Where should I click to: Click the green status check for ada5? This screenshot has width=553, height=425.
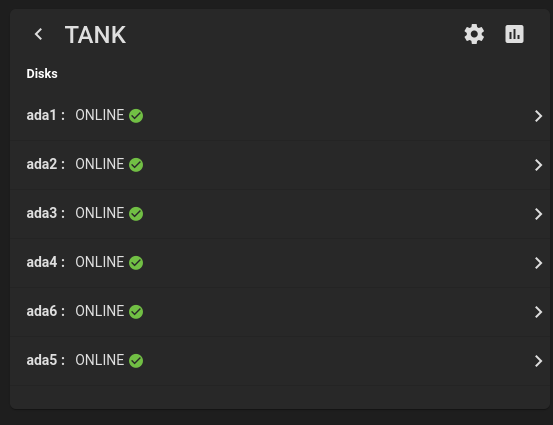[136, 361]
